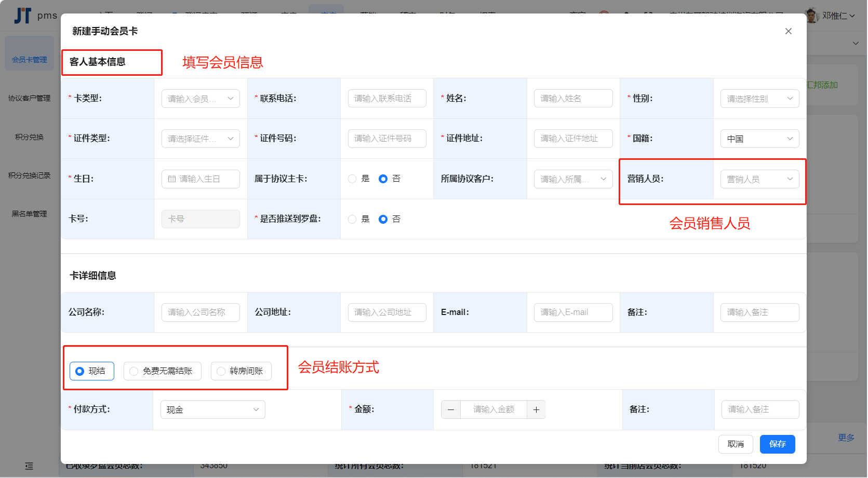
Task: Go to 积分兑换 in the sidebar
Action: click(30, 137)
